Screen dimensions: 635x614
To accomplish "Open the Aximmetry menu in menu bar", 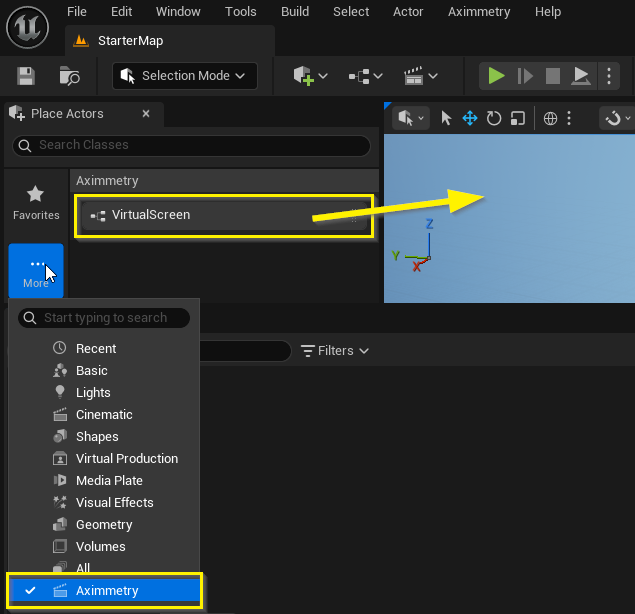I will coord(478,12).
